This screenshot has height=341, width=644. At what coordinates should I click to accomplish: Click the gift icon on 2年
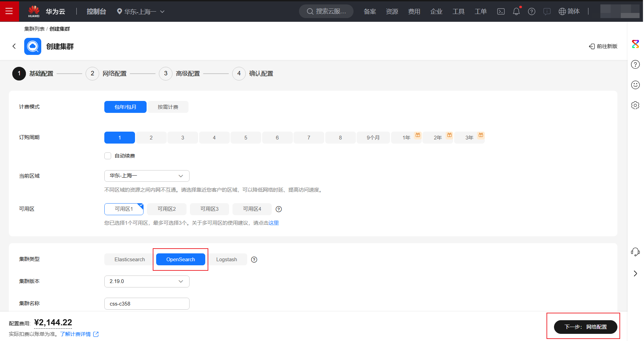(x=449, y=135)
